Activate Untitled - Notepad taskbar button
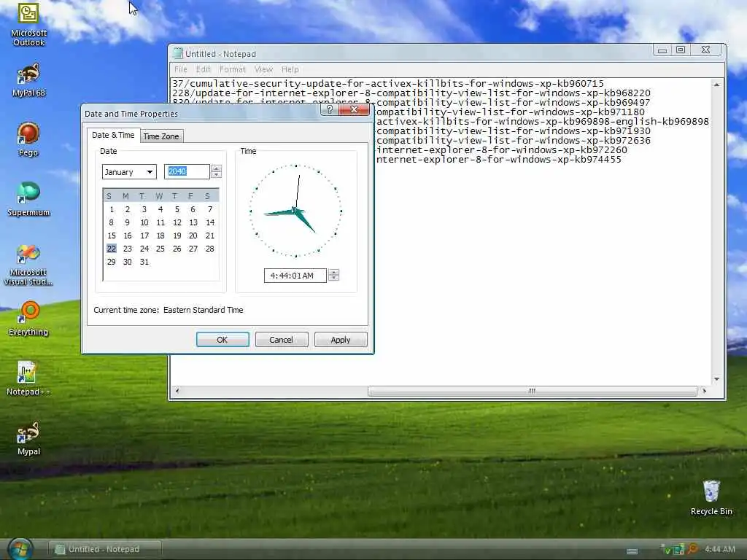 [x=105, y=549]
